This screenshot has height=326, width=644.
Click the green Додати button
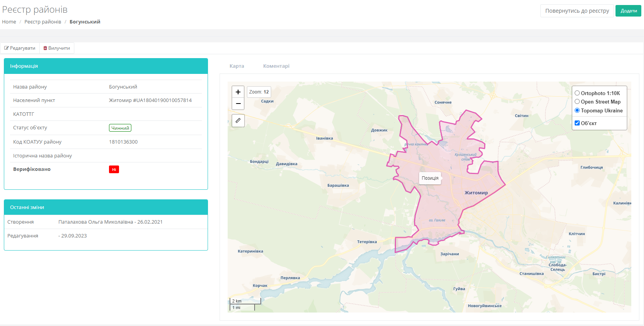click(x=629, y=11)
